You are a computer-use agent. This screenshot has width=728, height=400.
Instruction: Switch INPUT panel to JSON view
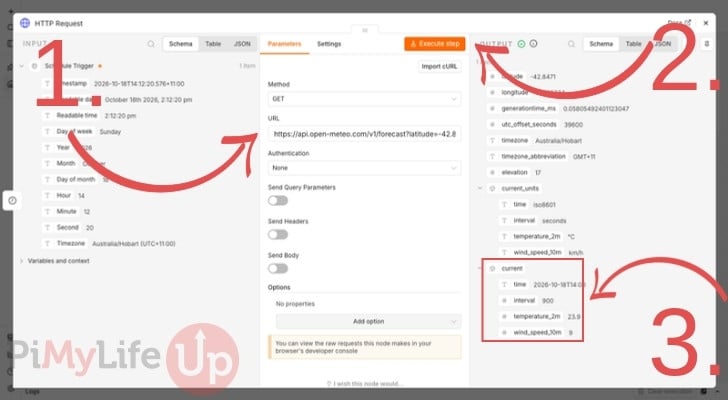[x=242, y=44]
